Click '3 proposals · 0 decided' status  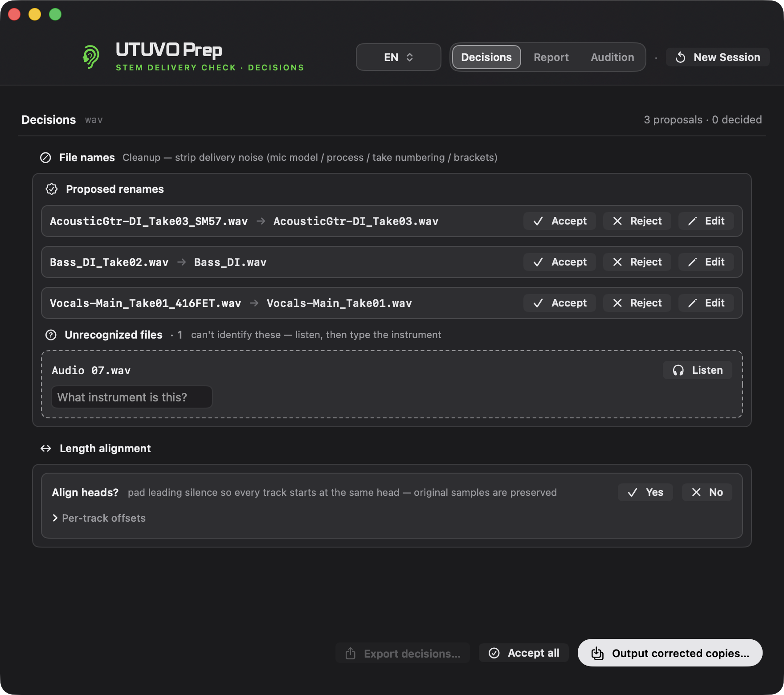pos(702,120)
